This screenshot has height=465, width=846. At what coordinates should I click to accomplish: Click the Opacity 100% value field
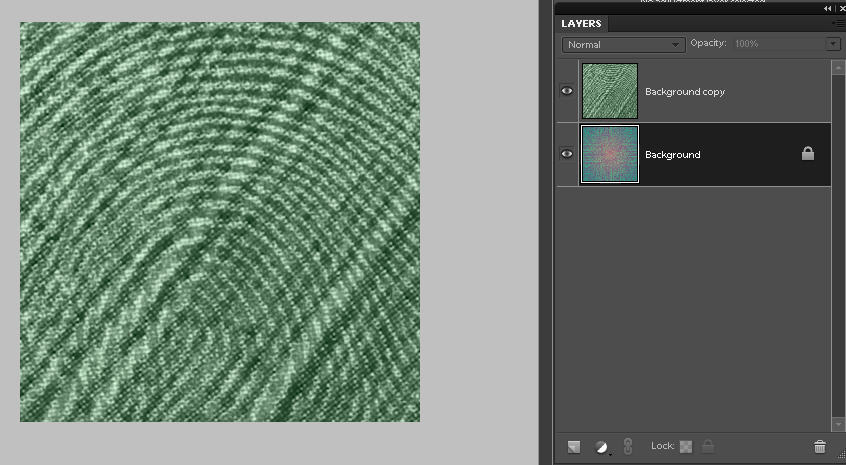click(779, 44)
